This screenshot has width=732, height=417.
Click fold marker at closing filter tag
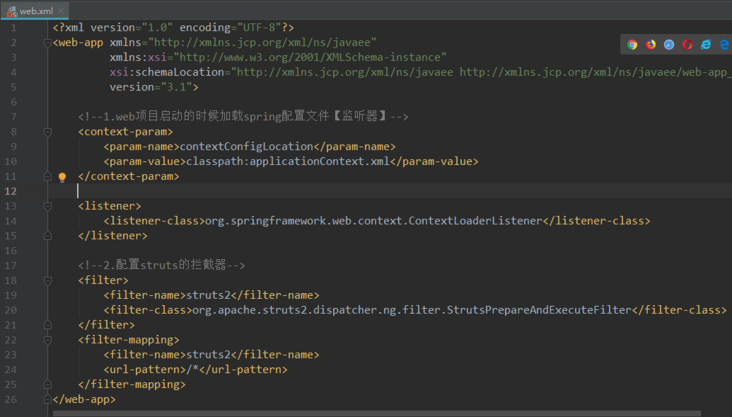[47, 325]
